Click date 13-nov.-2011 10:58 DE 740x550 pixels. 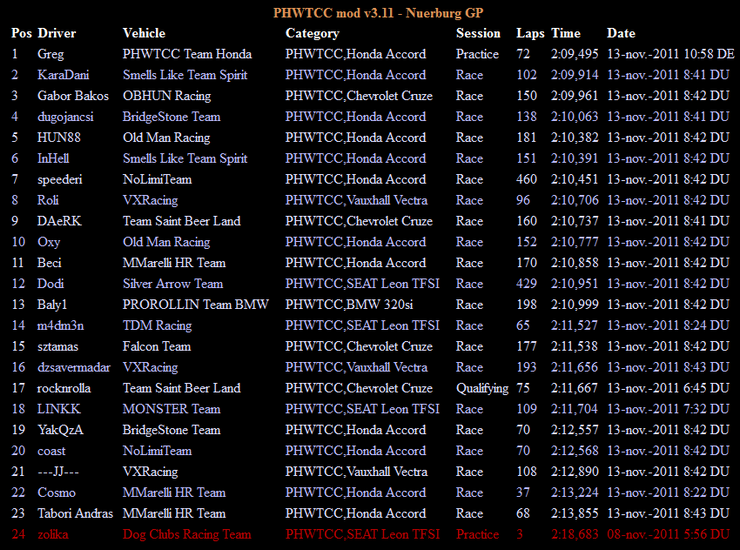(x=671, y=54)
